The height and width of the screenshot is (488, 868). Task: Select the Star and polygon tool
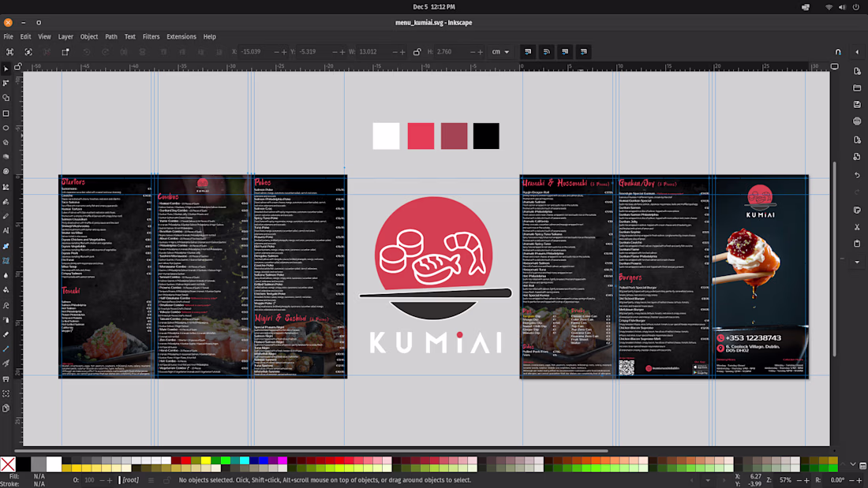coord(6,142)
